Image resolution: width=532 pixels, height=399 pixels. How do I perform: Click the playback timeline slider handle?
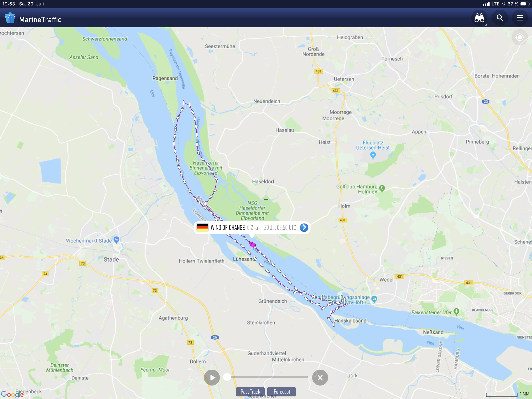tap(227, 377)
